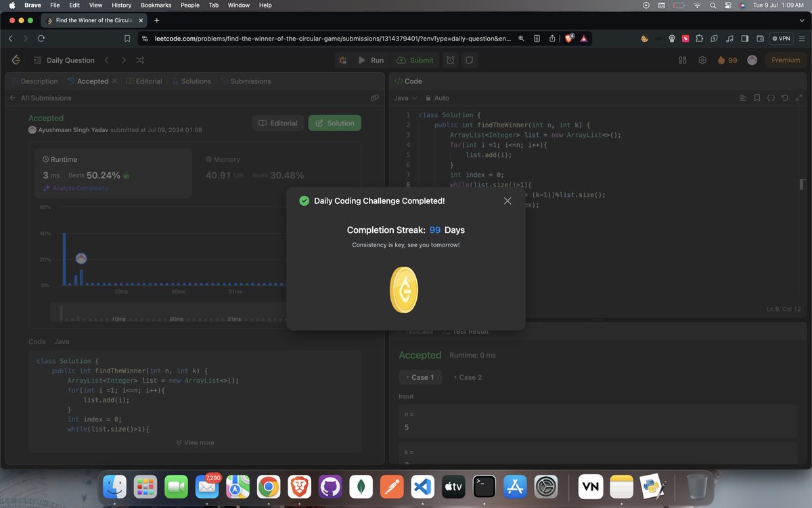The height and width of the screenshot is (508, 812).
Task: Toggle the Auto lock setting
Action: 437,98
